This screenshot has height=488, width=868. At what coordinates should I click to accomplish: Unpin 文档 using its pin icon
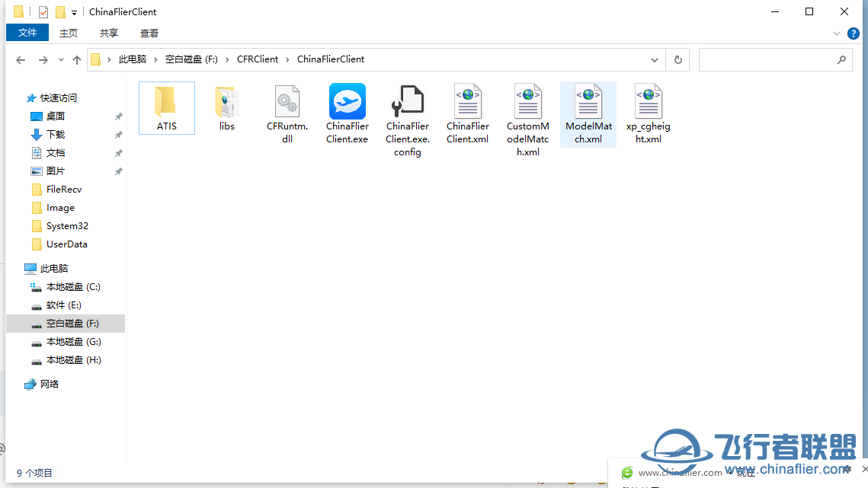(118, 153)
